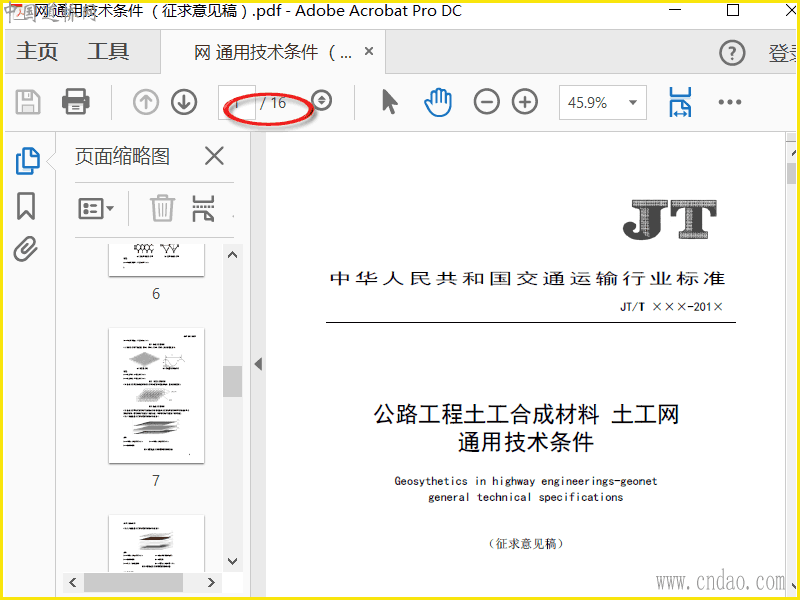Open Bookmarks sidebar panel
This screenshot has width=800, height=600.
pos(26,206)
